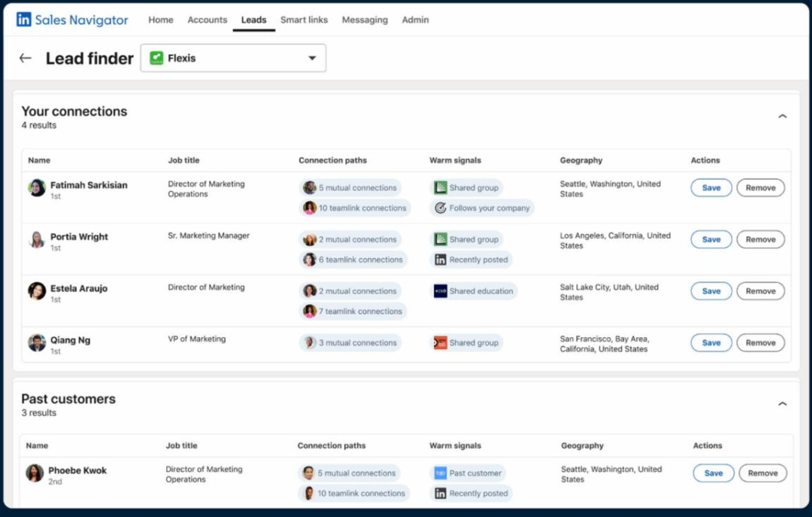Click '6 teamlink connections' label
The height and width of the screenshot is (517, 812).
pos(360,260)
